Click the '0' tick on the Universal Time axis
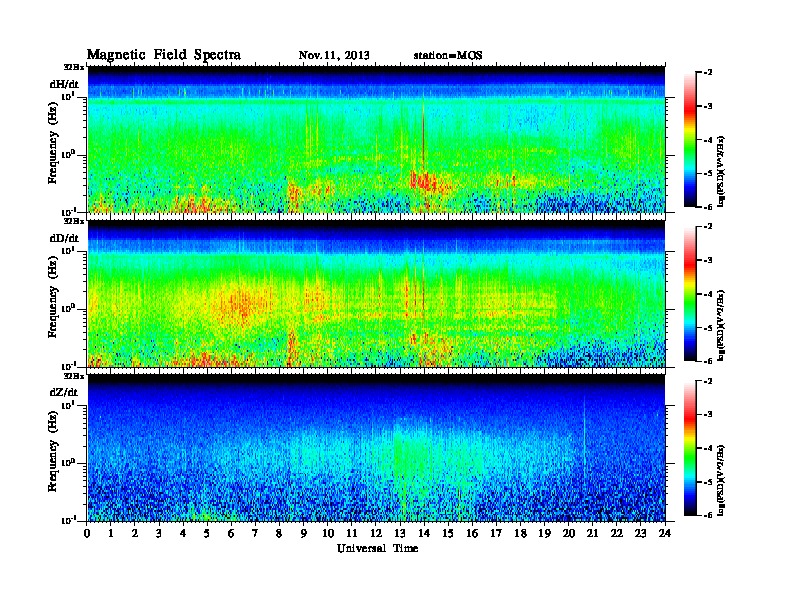 point(87,533)
